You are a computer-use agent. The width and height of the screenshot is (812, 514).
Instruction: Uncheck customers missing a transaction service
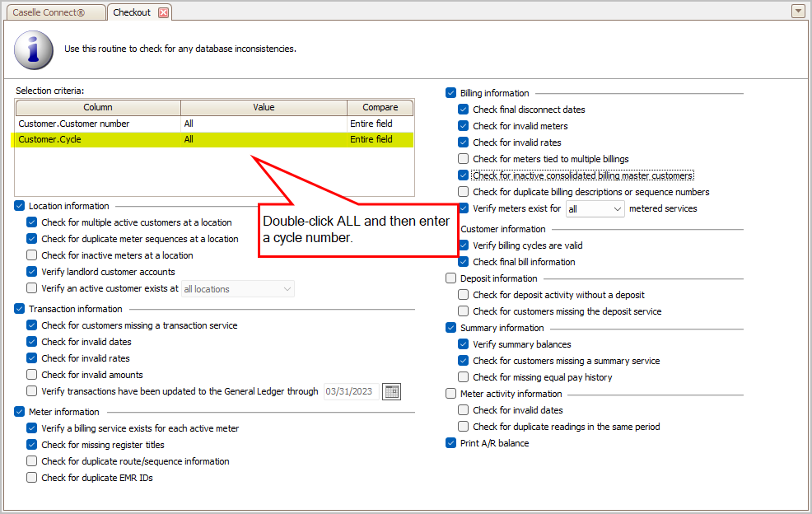tap(32, 325)
